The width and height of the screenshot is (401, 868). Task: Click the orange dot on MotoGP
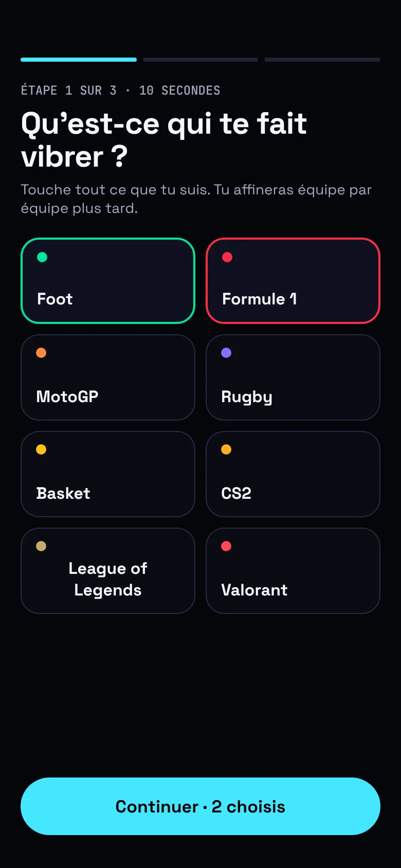click(x=41, y=353)
